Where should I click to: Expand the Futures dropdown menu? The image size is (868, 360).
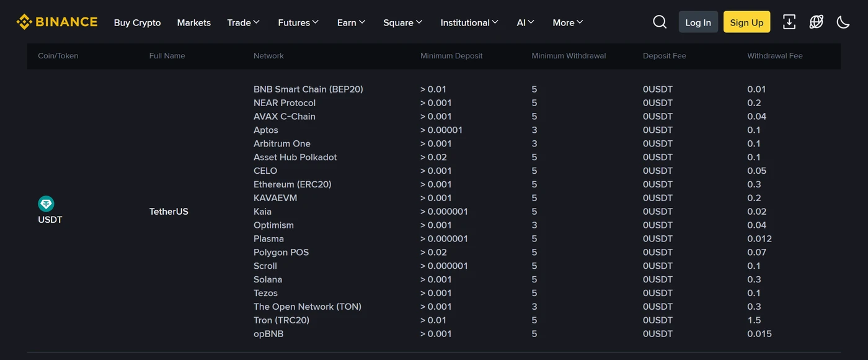coord(298,22)
